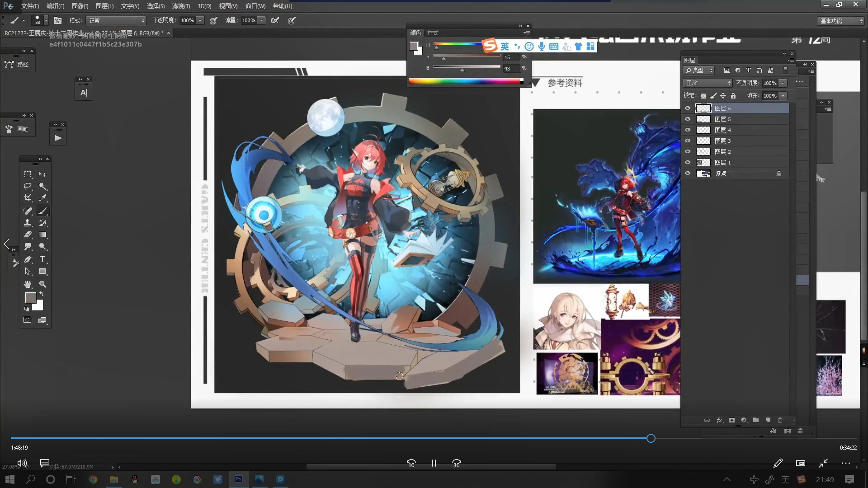Expand the layer opacity 不透明度 dropdown arrow
Image resolution: width=868 pixels, height=488 pixels.
click(x=783, y=83)
